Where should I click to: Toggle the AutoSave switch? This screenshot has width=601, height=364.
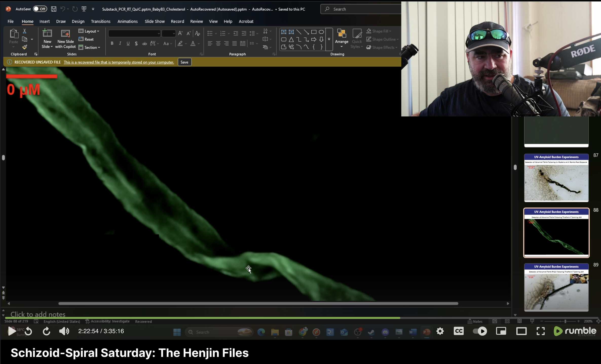(x=40, y=9)
